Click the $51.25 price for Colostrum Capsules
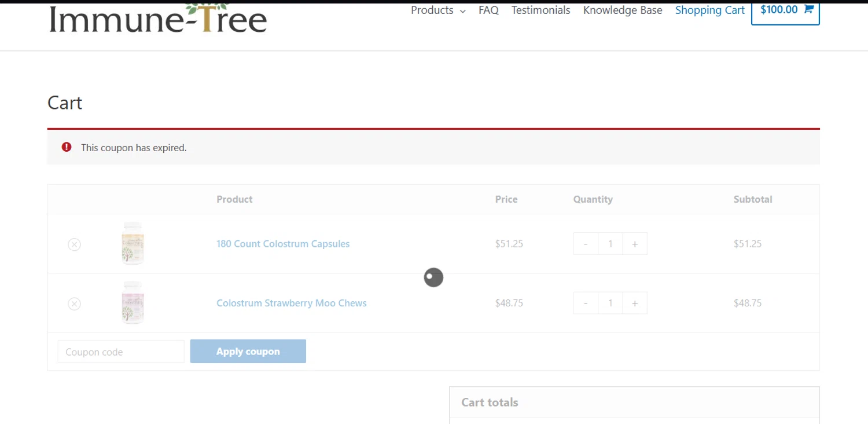 point(509,244)
